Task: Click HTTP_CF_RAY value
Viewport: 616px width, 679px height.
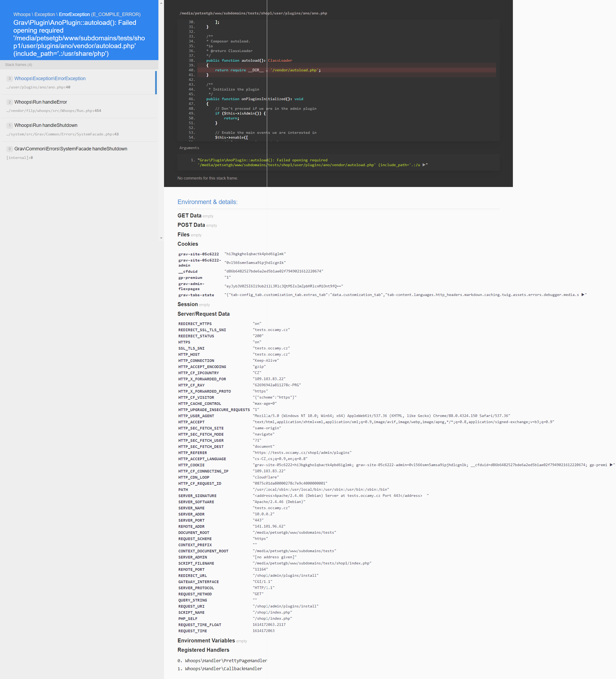Action: coord(276,385)
